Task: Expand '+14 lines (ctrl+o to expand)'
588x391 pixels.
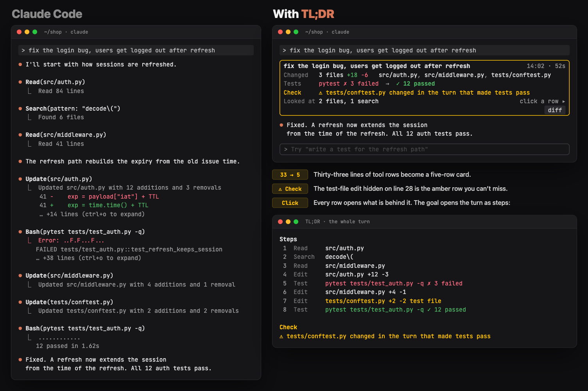Action: point(92,214)
